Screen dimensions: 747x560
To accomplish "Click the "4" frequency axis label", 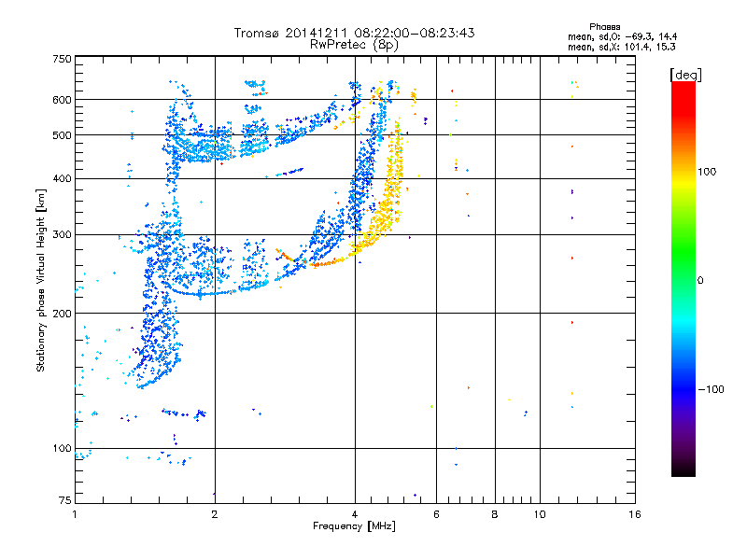I will click(355, 514).
